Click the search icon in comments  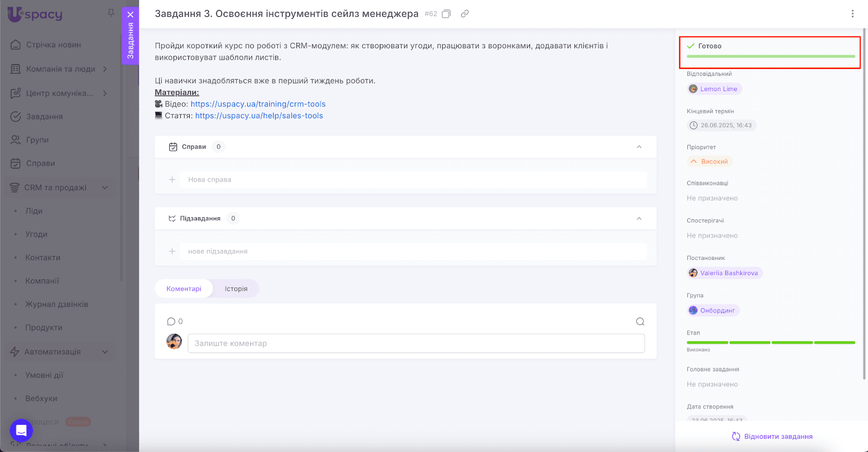tap(640, 322)
